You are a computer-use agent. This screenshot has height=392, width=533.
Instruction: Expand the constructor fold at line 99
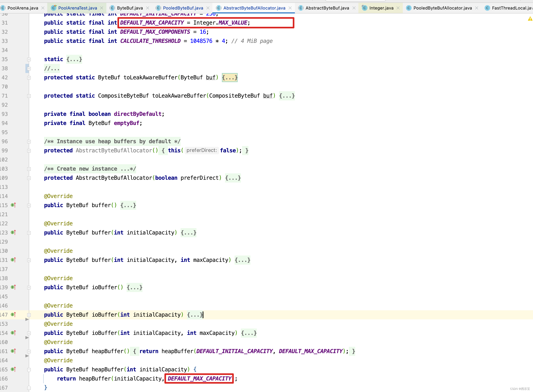point(29,151)
